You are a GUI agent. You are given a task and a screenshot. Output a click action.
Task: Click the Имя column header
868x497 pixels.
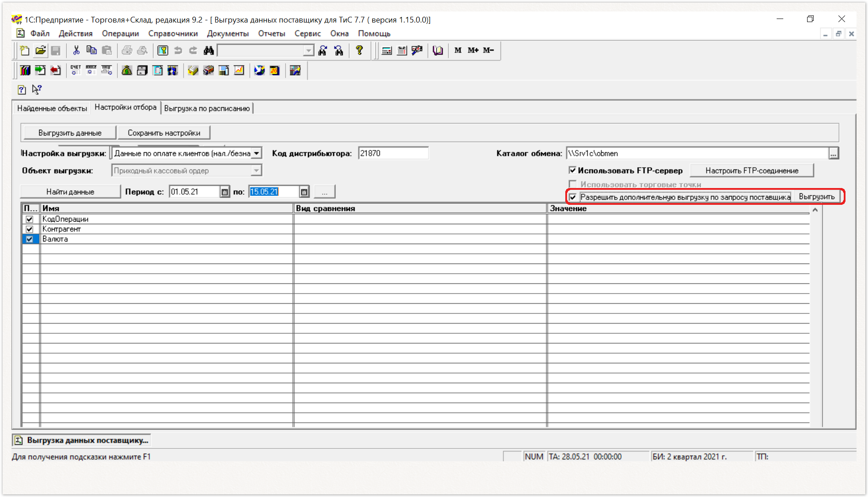(166, 208)
